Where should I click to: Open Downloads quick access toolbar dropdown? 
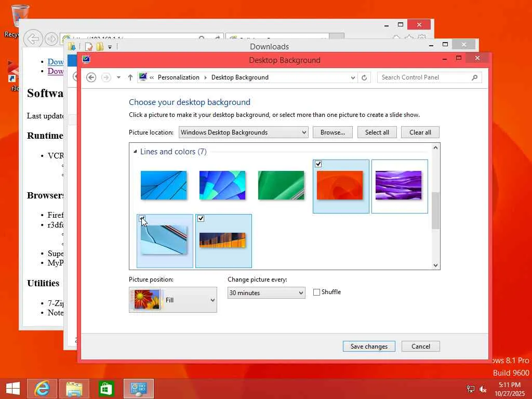coord(110,47)
